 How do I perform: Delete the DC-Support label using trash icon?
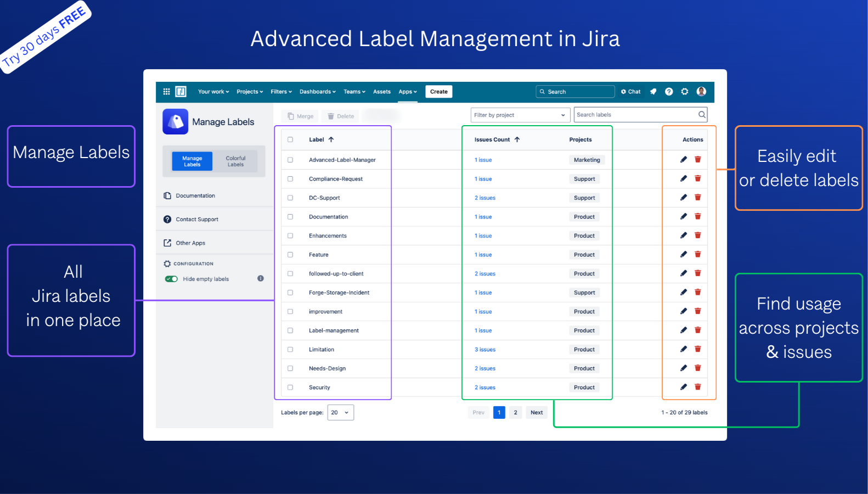pos(698,198)
